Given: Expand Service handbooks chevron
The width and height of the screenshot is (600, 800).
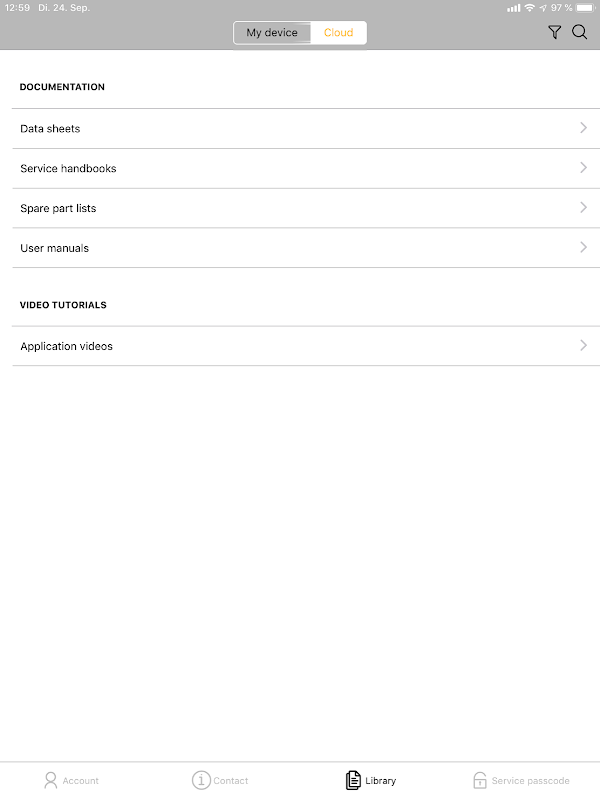Looking at the screenshot, I should pyautogui.click(x=583, y=168).
